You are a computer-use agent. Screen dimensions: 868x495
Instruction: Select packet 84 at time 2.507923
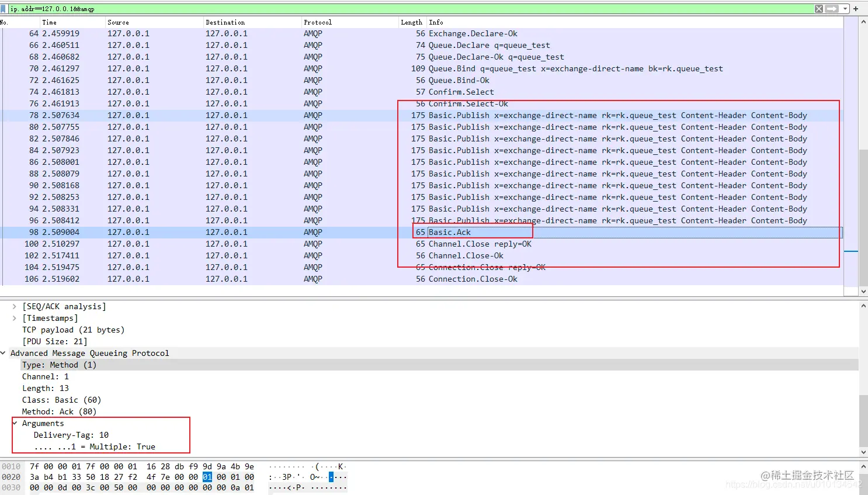click(x=422, y=151)
